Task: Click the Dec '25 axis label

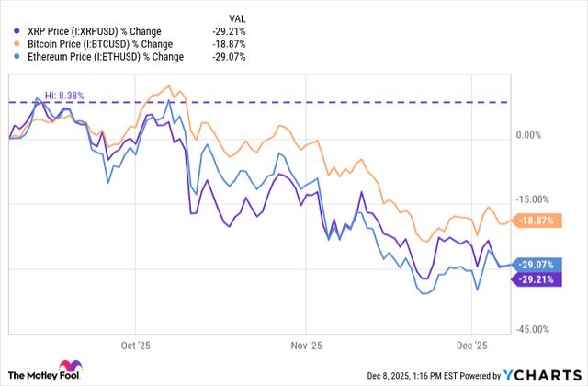Action: [x=470, y=348]
